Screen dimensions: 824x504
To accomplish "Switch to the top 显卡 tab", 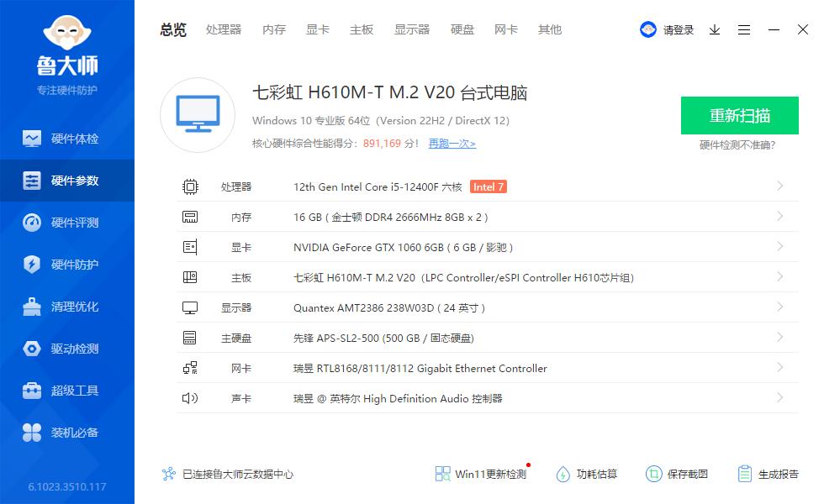I will tap(318, 30).
